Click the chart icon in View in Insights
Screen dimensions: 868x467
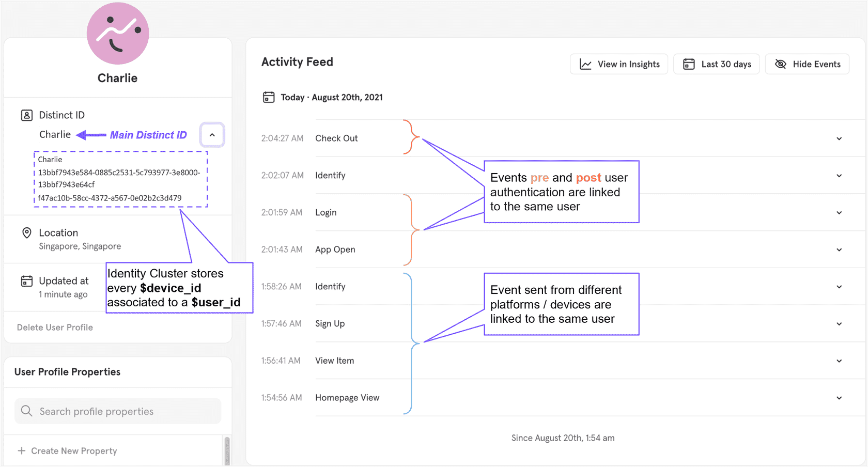click(x=585, y=64)
